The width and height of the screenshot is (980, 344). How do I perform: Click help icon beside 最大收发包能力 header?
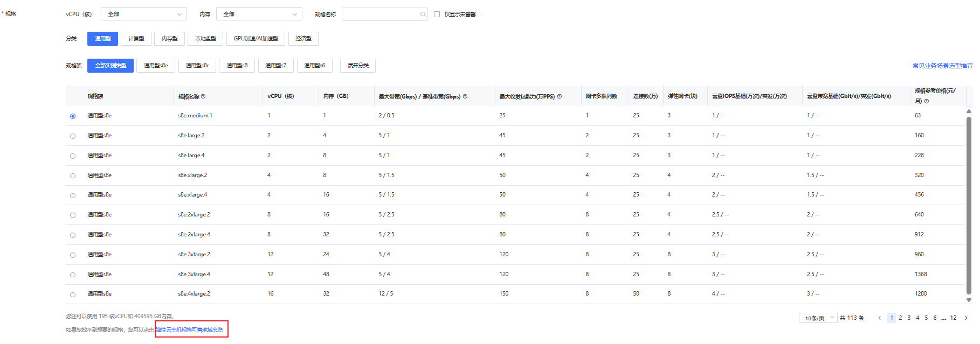[560, 97]
